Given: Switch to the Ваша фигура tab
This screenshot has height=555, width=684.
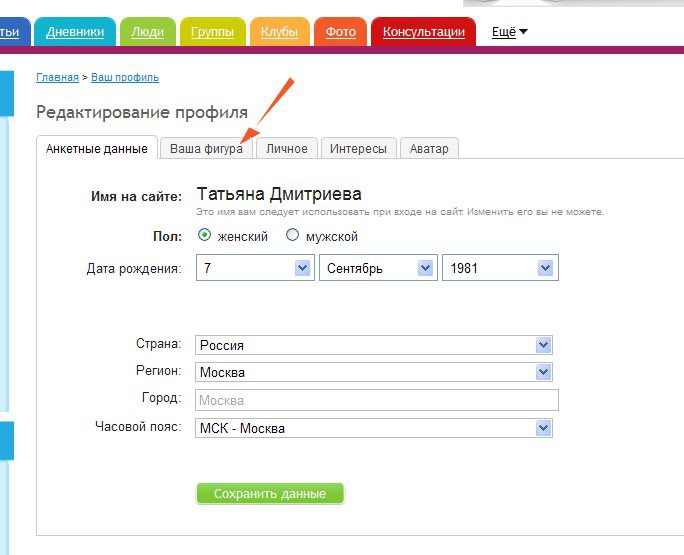Looking at the screenshot, I should tap(206, 148).
